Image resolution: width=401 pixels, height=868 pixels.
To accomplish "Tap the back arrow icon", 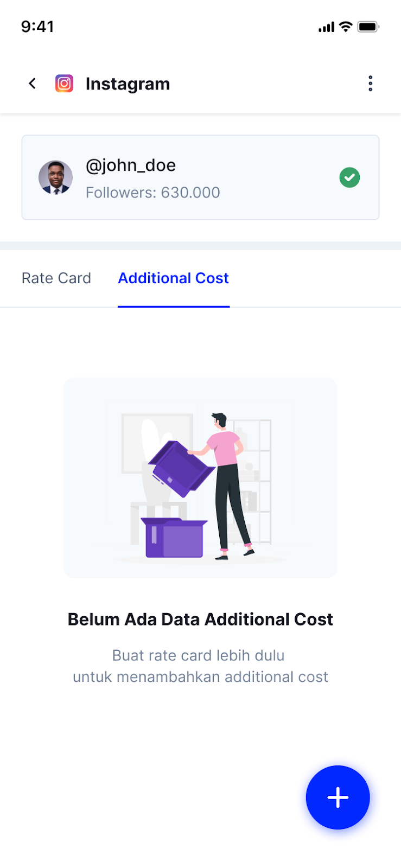I will 33,84.
